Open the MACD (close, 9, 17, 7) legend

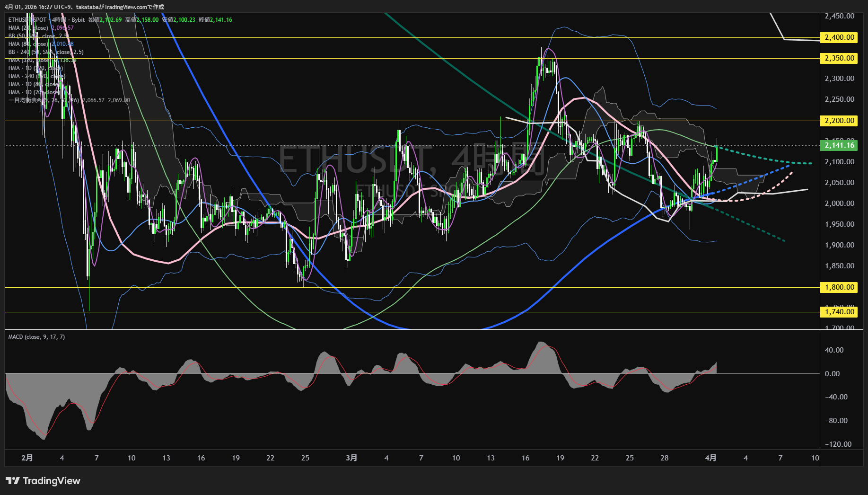coord(36,337)
